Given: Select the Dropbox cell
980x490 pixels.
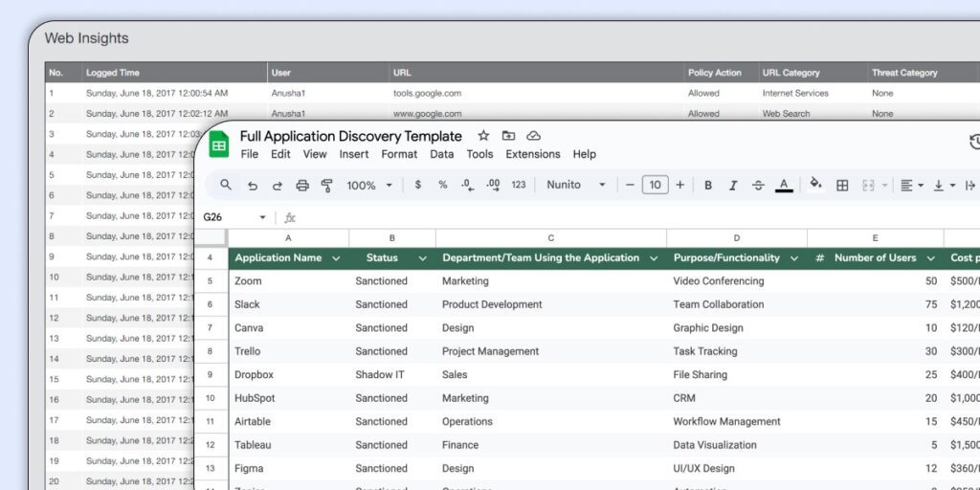Looking at the screenshot, I should click(x=289, y=375).
